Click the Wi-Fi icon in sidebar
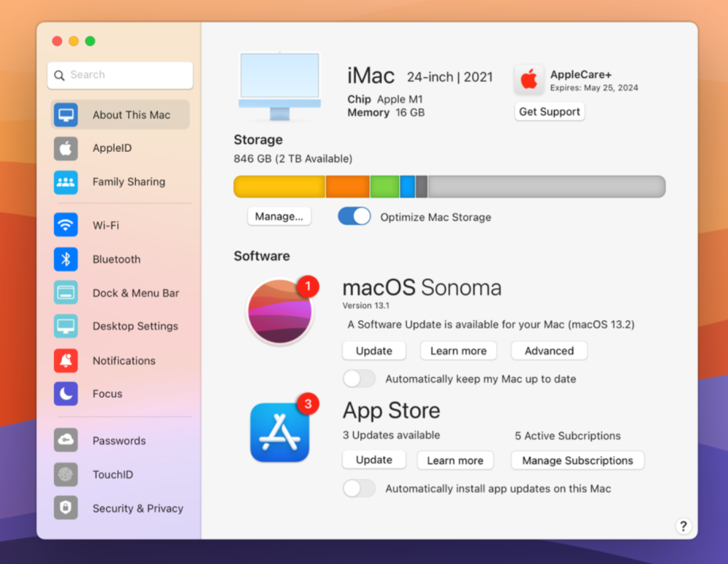The height and width of the screenshot is (564, 728). click(x=66, y=225)
